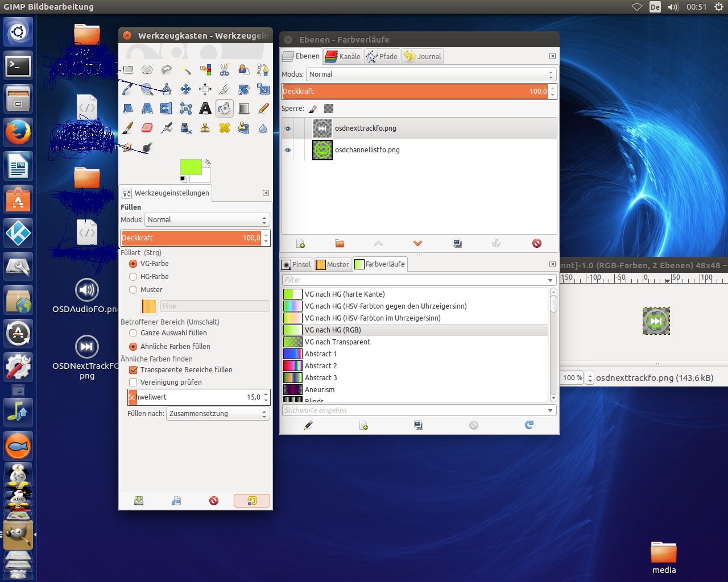728x582 pixels.
Task: Select the Abstract 2 gradient
Action: [415, 366]
